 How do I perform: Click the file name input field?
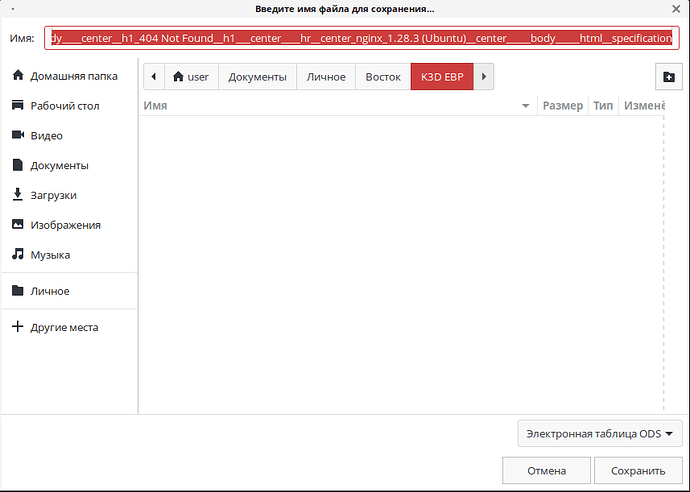[x=362, y=38]
